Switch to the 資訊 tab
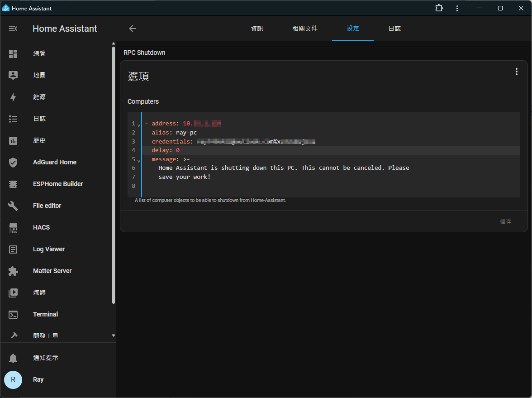Screen dimensions: 532x398 [x=257, y=29]
